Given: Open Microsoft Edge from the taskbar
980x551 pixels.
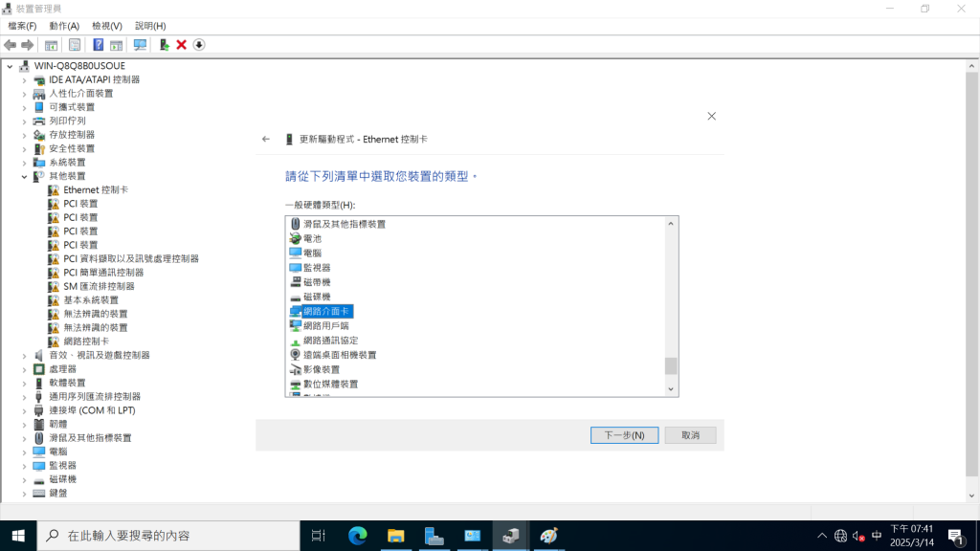Looking at the screenshot, I should (358, 536).
